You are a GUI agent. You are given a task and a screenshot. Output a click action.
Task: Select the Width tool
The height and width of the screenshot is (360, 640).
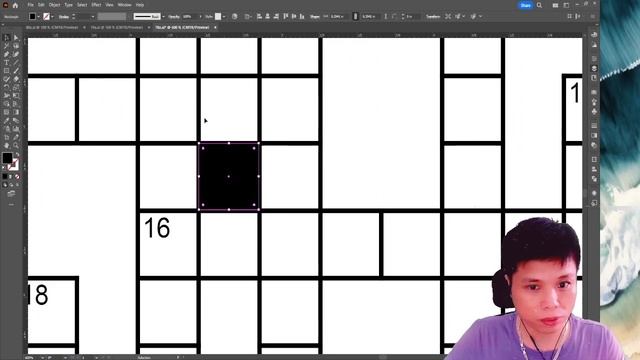(x=7, y=96)
